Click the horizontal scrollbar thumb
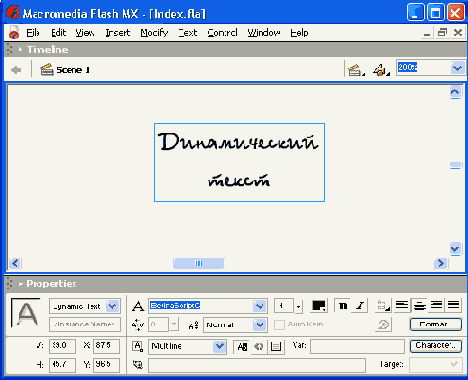Viewport: 468px width, 380px height. pos(199,263)
